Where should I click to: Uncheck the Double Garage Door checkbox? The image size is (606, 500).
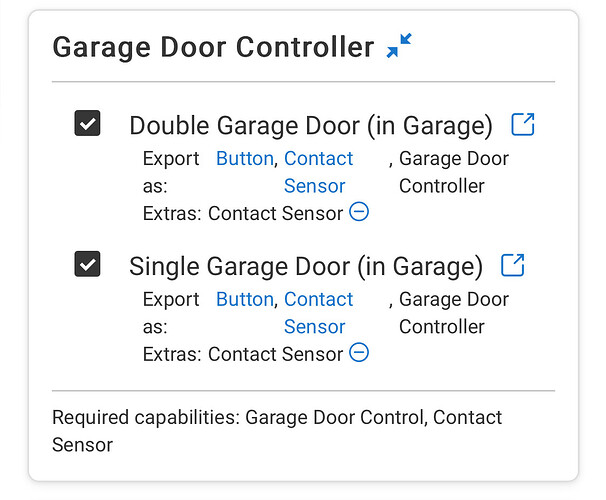pos(87,123)
